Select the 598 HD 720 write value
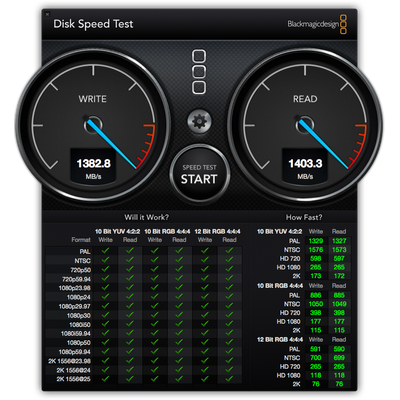This screenshot has height=400, width=400. (x=316, y=258)
